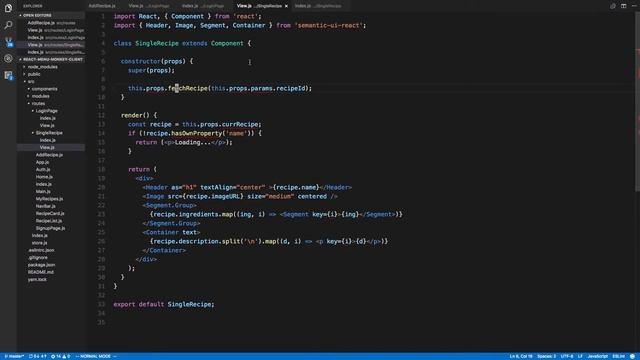This screenshot has height=360, width=640.
Task: Click the sync changes status bar item
Action: (x=38, y=356)
